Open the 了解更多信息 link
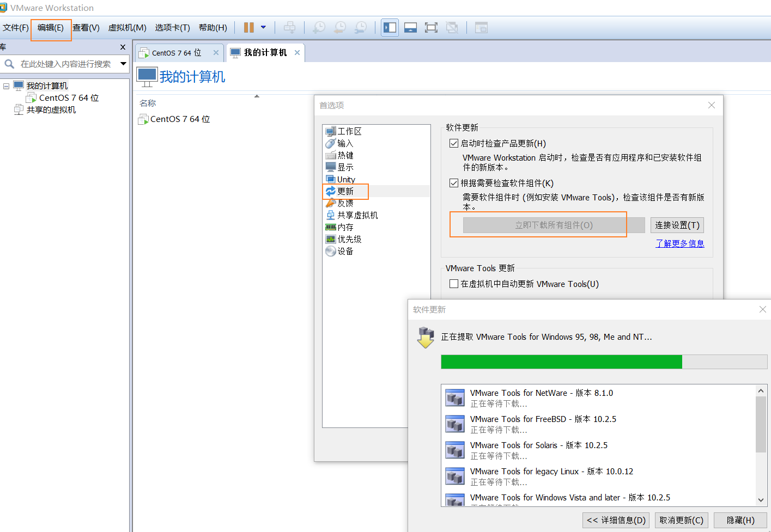 [680, 243]
